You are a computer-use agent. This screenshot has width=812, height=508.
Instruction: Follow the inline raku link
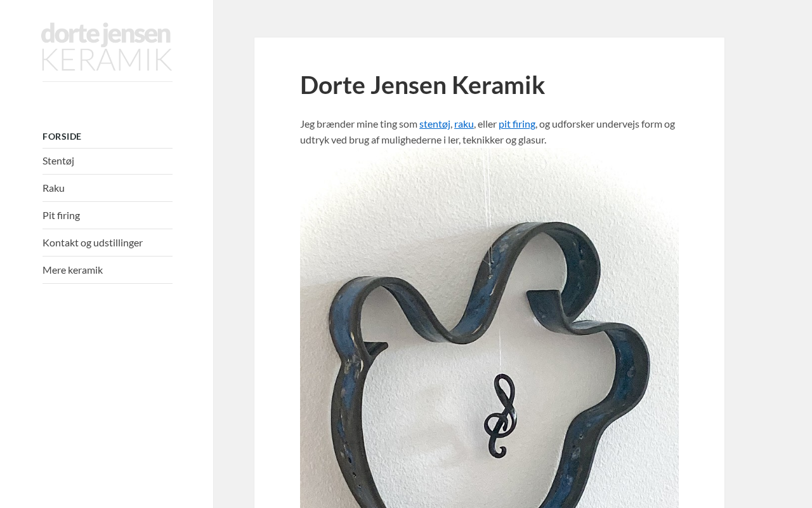tap(464, 124)
